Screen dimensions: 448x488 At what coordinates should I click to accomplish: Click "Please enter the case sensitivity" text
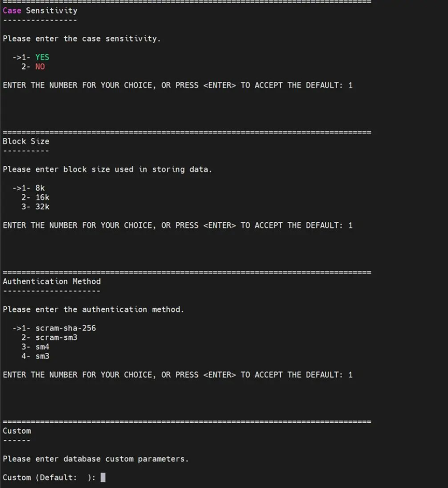pyautogui.click(x=82, y=39)
